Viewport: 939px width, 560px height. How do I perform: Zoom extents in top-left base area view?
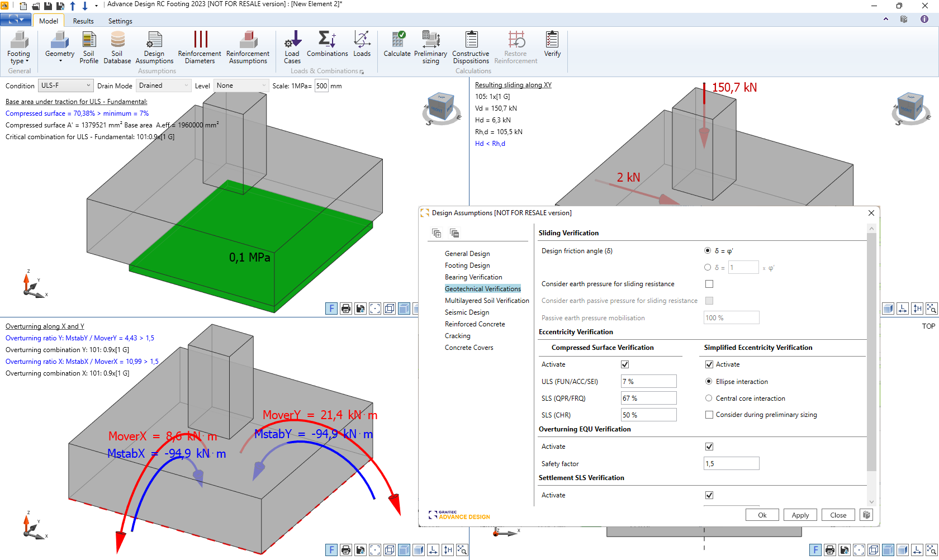coord(375,309)
